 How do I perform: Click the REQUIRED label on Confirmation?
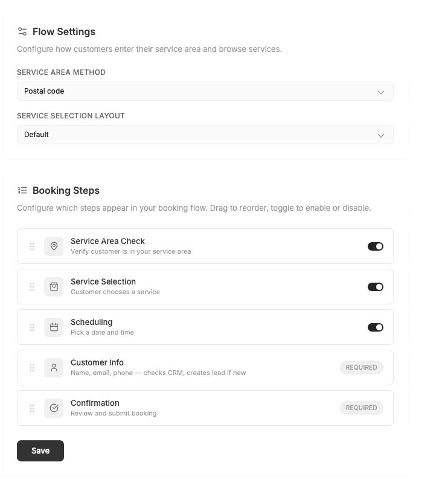pyautogui.click(x=361, y=408)
